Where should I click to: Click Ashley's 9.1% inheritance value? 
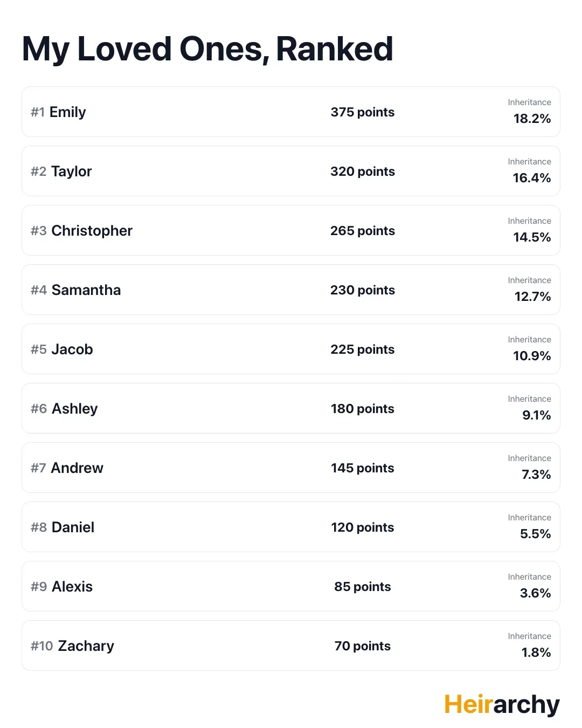tap(536, 415)
